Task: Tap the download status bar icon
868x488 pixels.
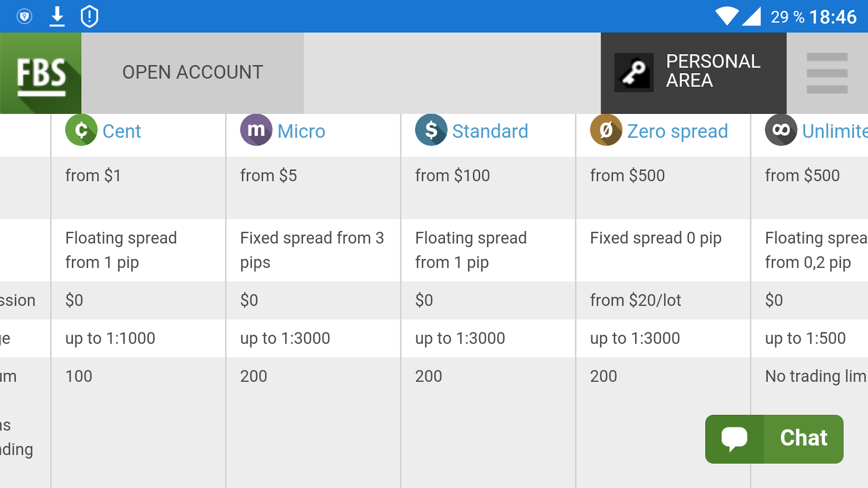Action: [57, 16]
